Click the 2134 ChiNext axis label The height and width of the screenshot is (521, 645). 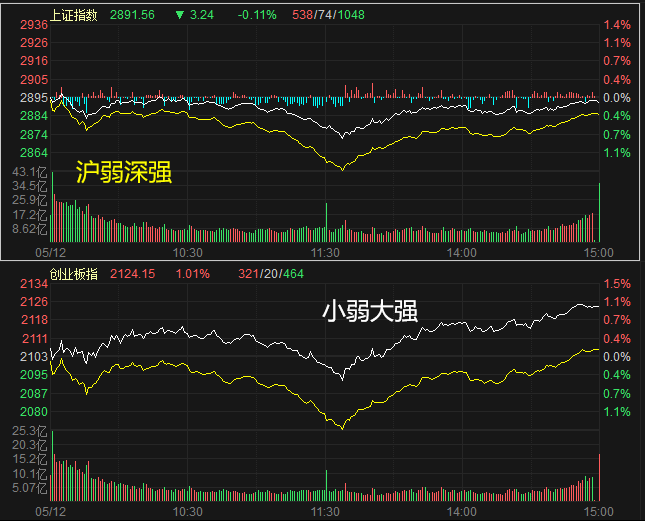click(34, 284)
